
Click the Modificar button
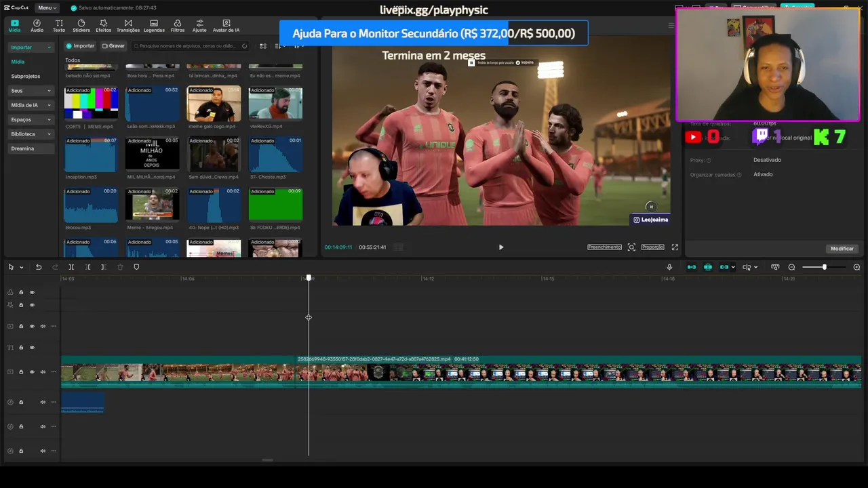coord(842,249)
